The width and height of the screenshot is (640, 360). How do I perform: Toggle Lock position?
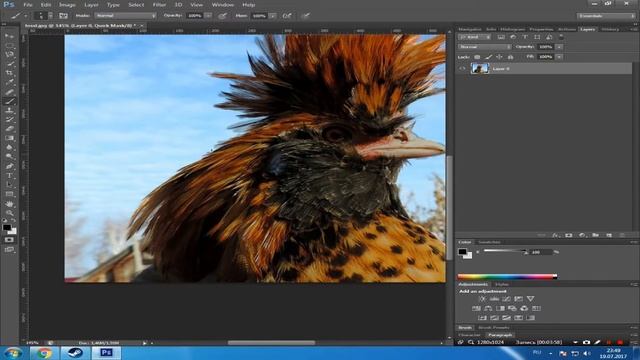pyautogui.click(x=499, y=57)
